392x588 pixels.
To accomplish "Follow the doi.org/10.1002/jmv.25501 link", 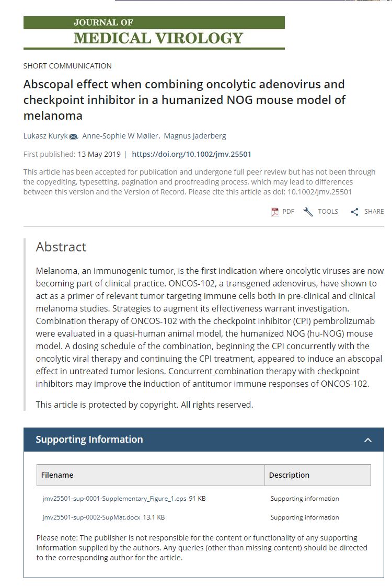I will click(191, 154).
